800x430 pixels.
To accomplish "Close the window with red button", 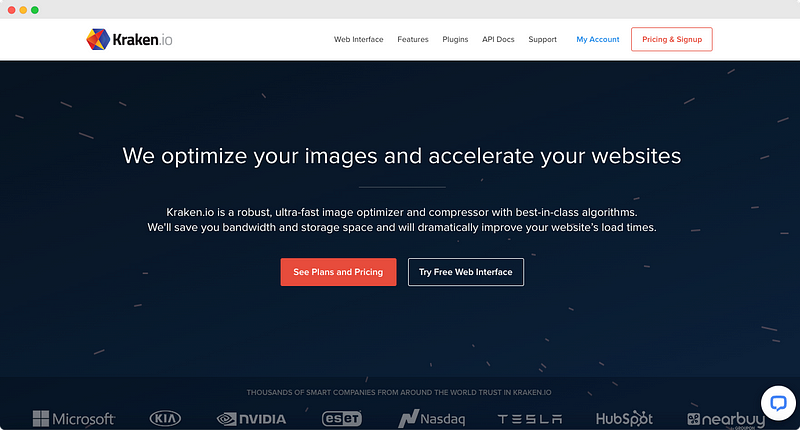I will point(11,10).
